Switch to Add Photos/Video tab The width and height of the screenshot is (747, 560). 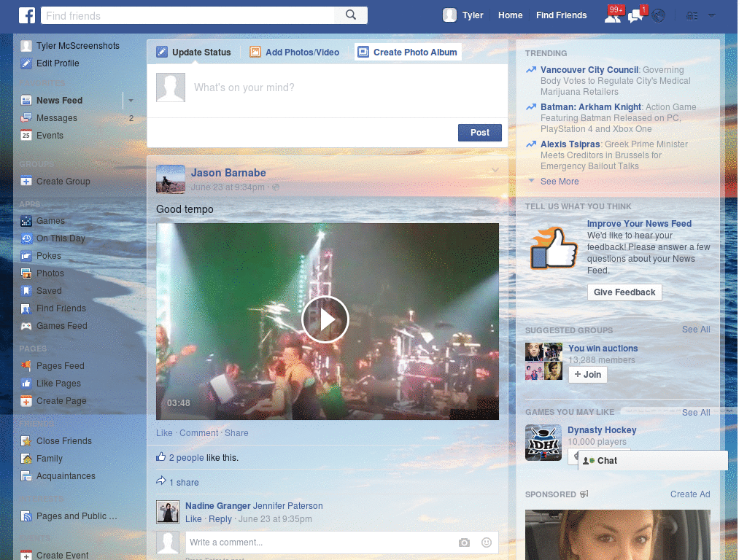pyautogui.click(x=294, y=52)
